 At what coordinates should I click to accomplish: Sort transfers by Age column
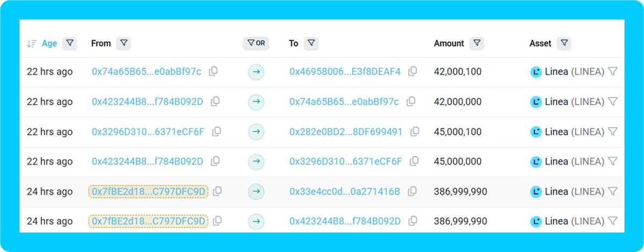pos(32,43)
